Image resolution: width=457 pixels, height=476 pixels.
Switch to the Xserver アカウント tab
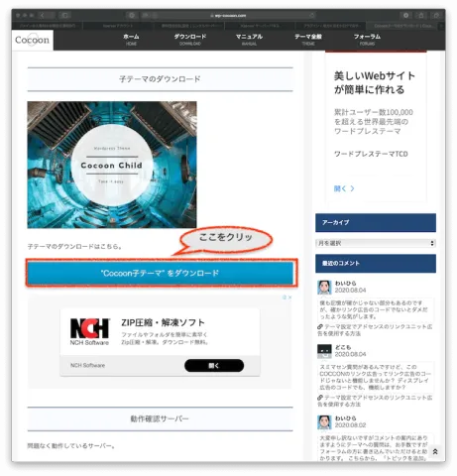tap(118, 26)
